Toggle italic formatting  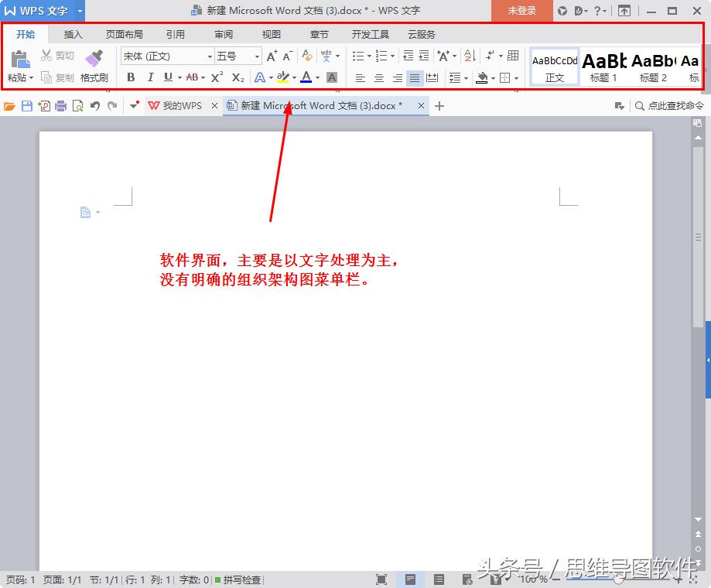(x=150, y=77)
